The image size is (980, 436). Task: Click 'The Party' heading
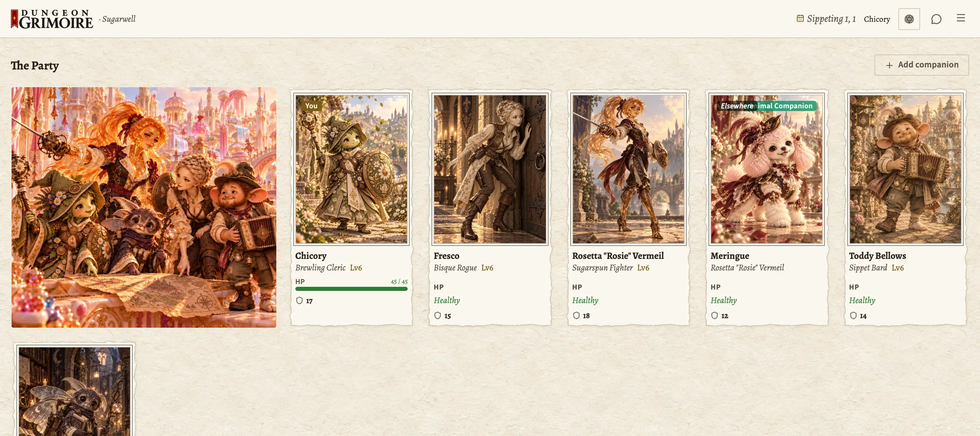point(35,65)
